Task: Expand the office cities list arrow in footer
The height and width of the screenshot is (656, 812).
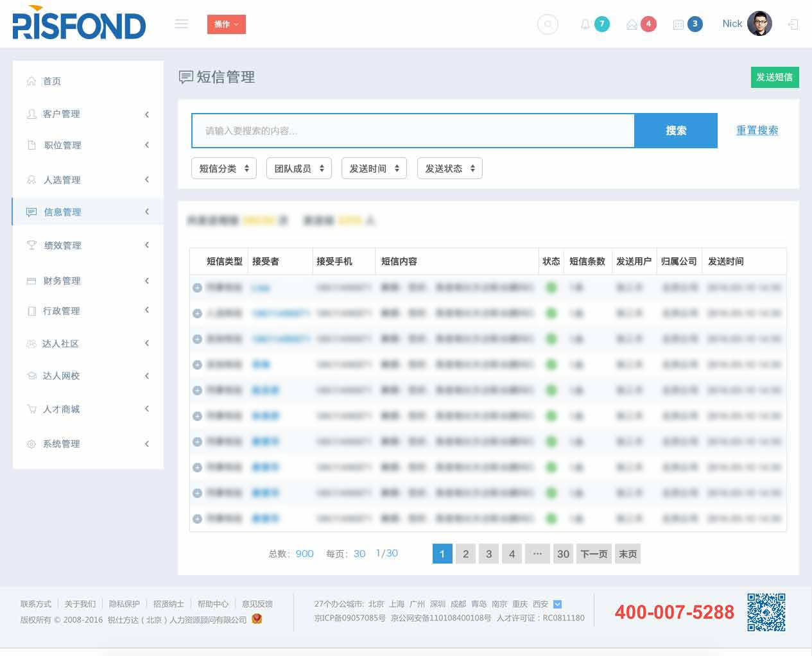Action: click(557, 604)
